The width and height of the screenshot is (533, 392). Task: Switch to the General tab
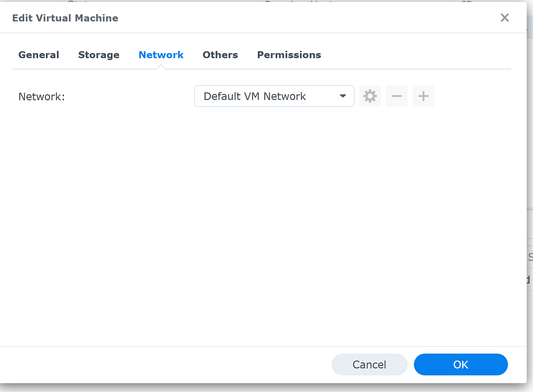(39, 55)
